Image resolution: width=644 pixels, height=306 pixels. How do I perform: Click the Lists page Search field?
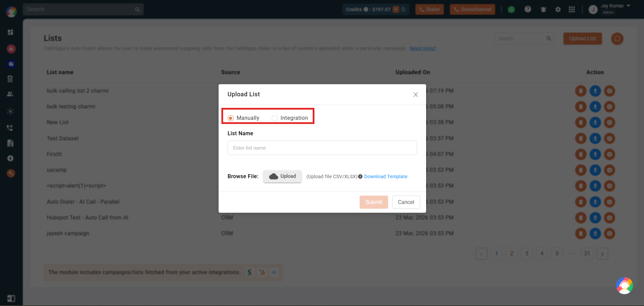524,39
